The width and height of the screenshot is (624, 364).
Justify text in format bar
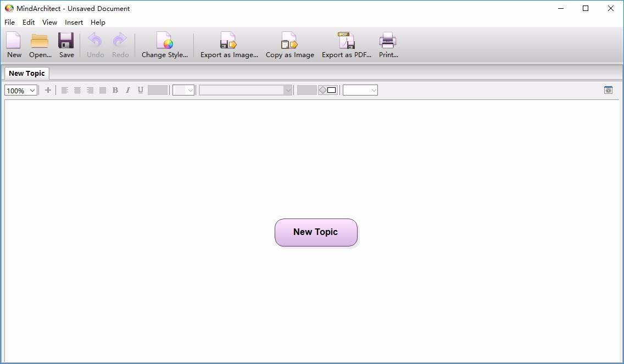point(103,90)
